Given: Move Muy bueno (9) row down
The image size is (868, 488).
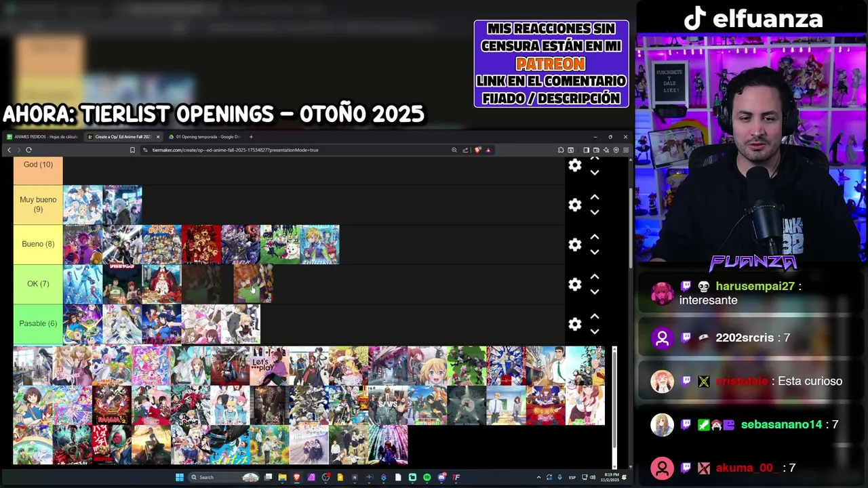Looking at the screenshot, I should click(595, 212).
